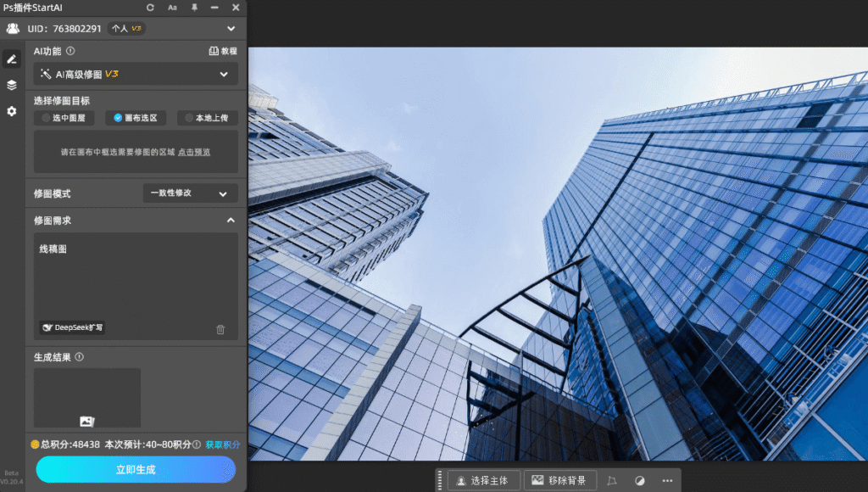Viewport: 868px width, 492px height.
Task: Expand the UID account dropdown arrow
Action: (x=231, y=29)
